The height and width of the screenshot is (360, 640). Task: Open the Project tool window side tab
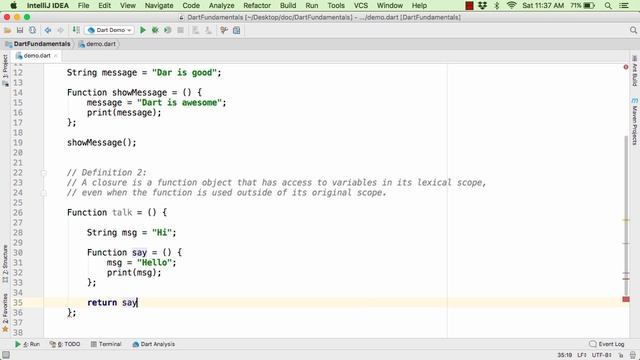click(x=5, y=69)
